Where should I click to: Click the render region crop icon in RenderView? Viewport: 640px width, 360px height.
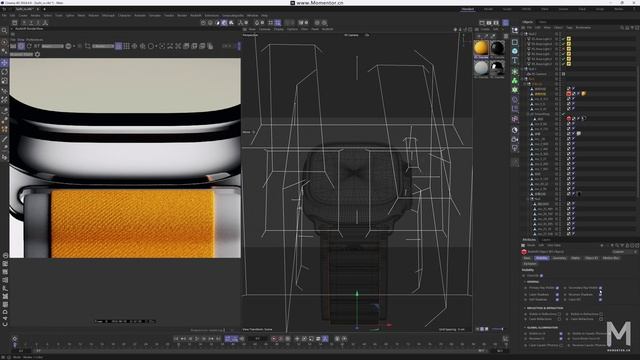click(x=87, y=46)
